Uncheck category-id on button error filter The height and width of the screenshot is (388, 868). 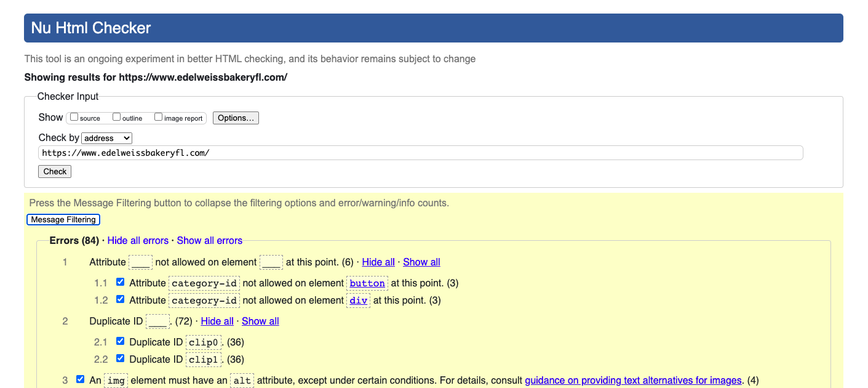(121, 283)
